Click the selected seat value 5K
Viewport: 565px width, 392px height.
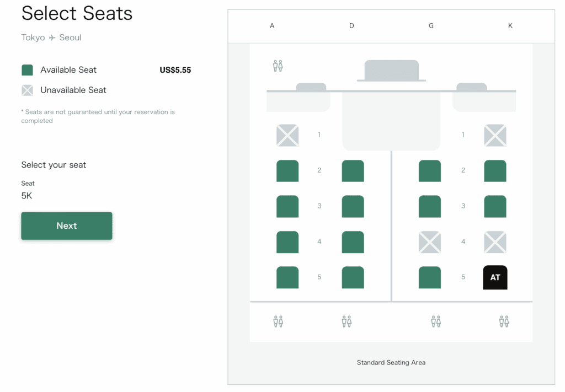26,196
